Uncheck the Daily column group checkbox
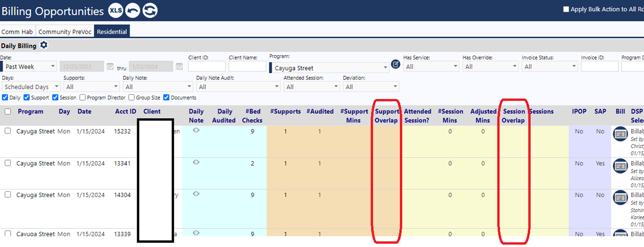Viewport: 644px width, 247px height. (5, 98)
